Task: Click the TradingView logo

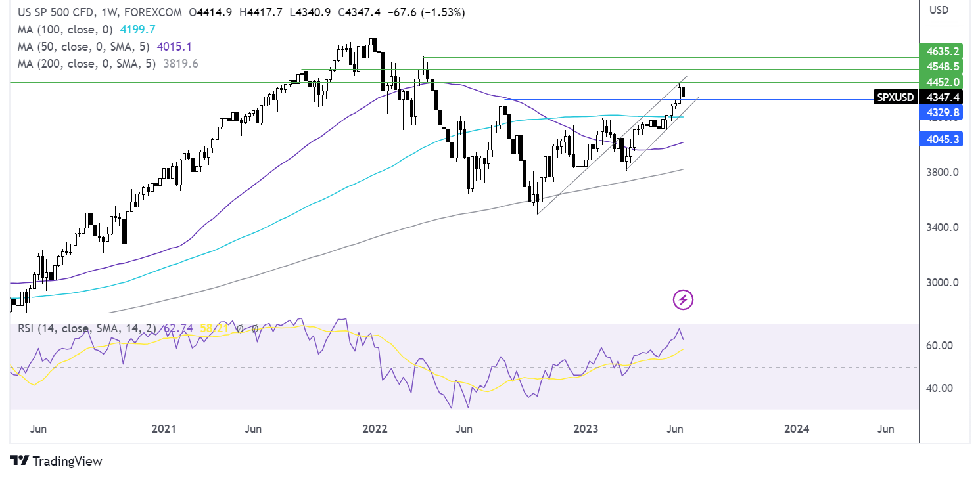Action: coord(57,461)
